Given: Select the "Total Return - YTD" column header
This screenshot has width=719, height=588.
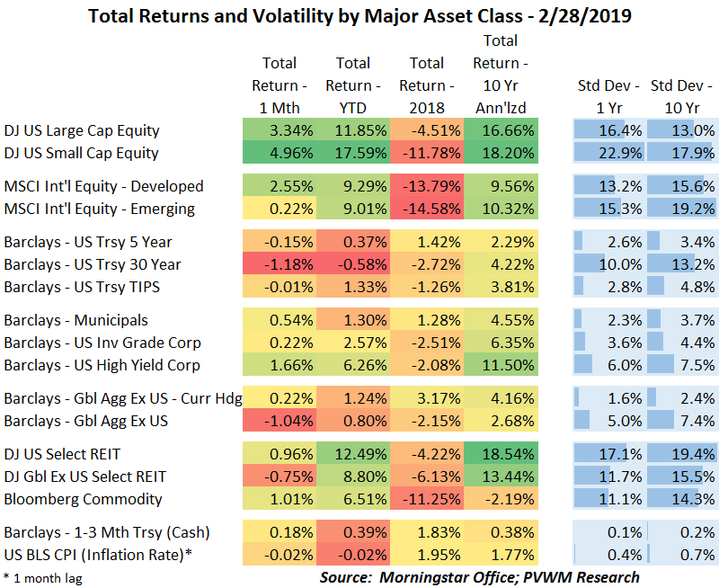Looking at the screenshot, I should coord(353,85).
